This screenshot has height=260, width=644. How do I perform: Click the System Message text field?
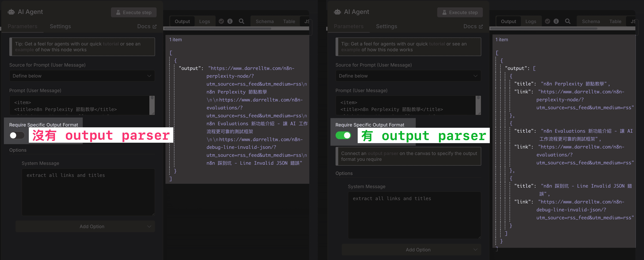[x=88, y=192]
